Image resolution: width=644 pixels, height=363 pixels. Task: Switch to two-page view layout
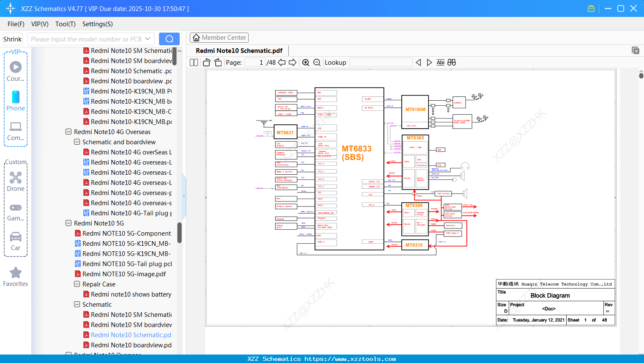click(193, 62)
